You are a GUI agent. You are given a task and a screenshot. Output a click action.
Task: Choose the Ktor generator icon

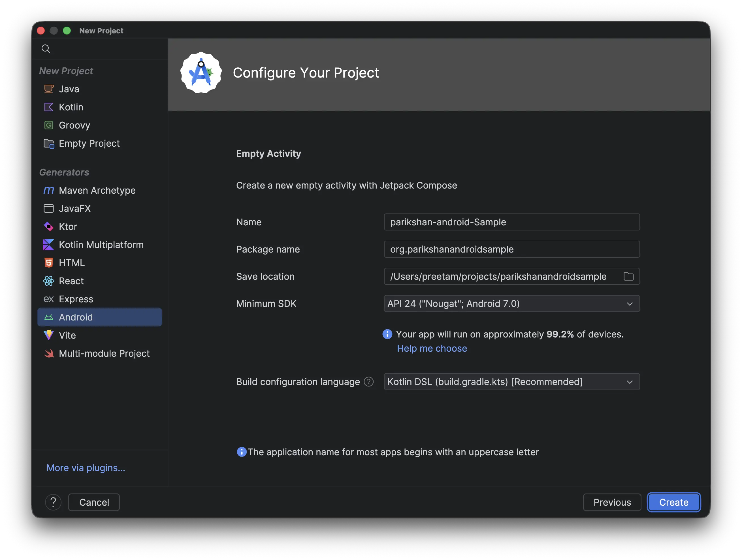[49, 226]
